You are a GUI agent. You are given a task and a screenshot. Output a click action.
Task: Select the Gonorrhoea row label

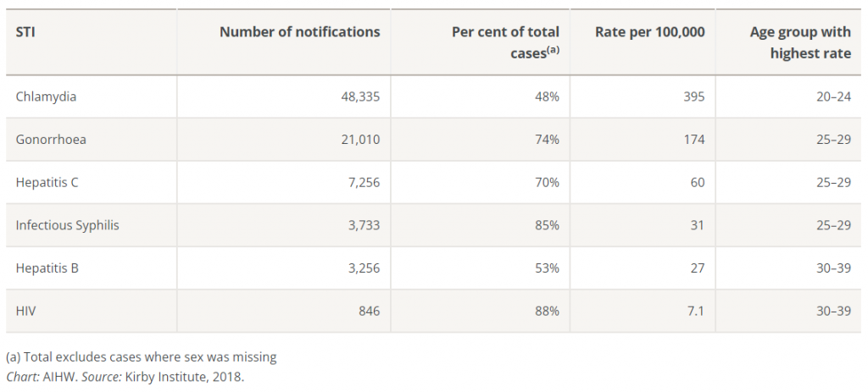pos(51,140)
